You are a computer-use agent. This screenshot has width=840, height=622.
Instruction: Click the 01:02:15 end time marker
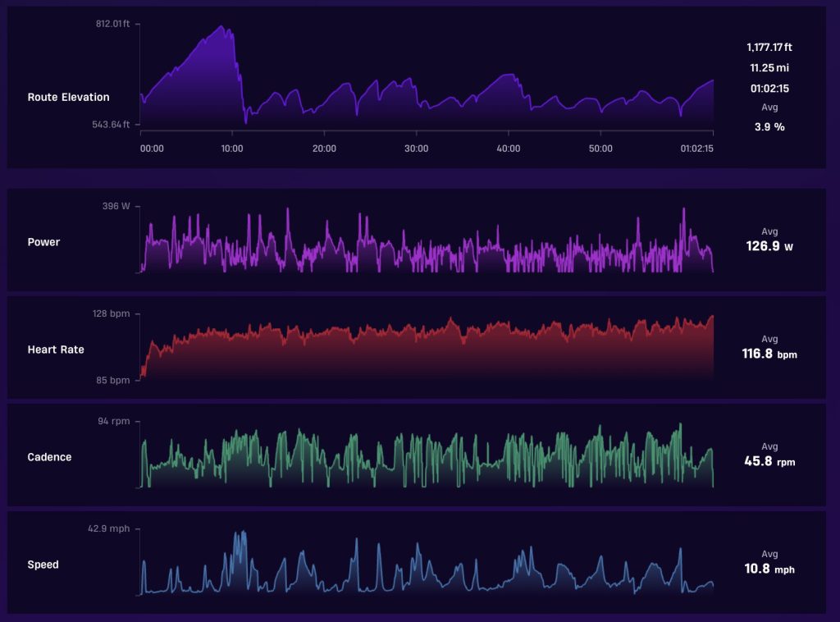696,149
